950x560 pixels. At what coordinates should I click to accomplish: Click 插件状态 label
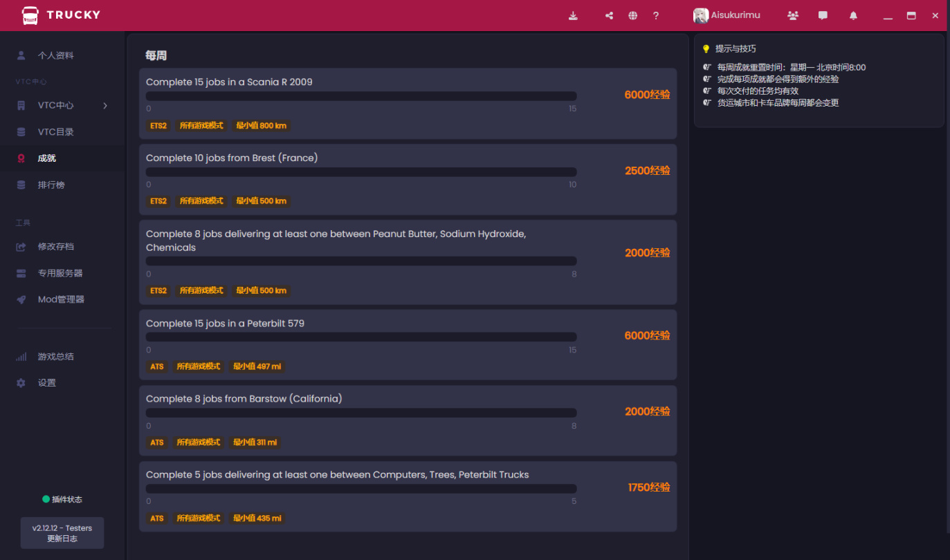point(67,499)
